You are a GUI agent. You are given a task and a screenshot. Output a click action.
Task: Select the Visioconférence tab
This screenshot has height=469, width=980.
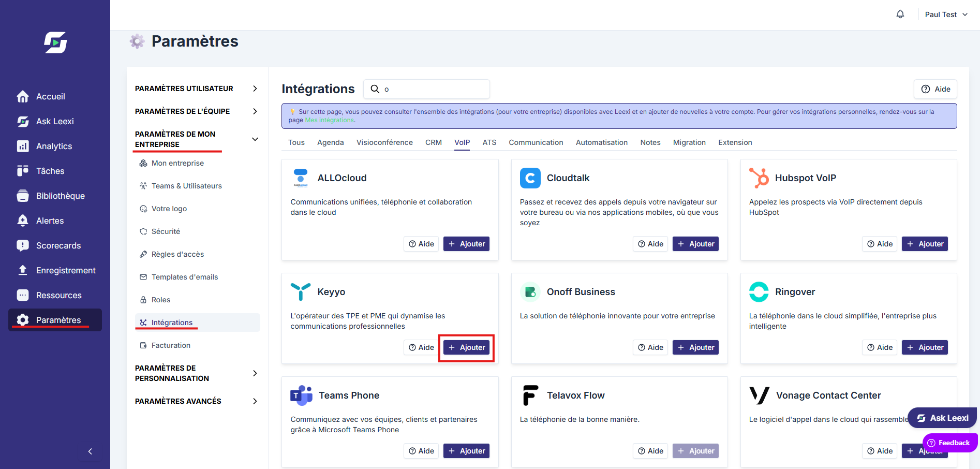point(384,142)
